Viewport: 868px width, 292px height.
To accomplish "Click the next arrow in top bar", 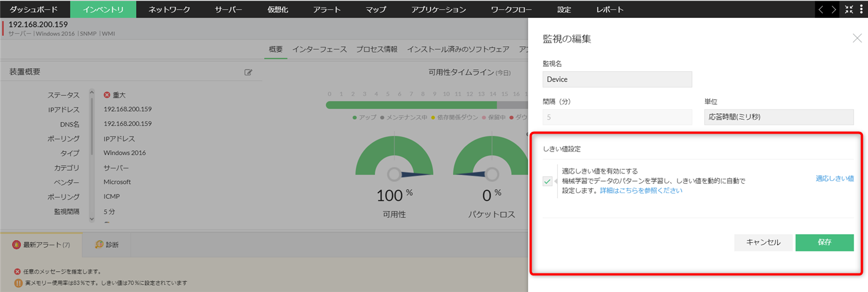I will pyautogui.click(x=833, y=9).
